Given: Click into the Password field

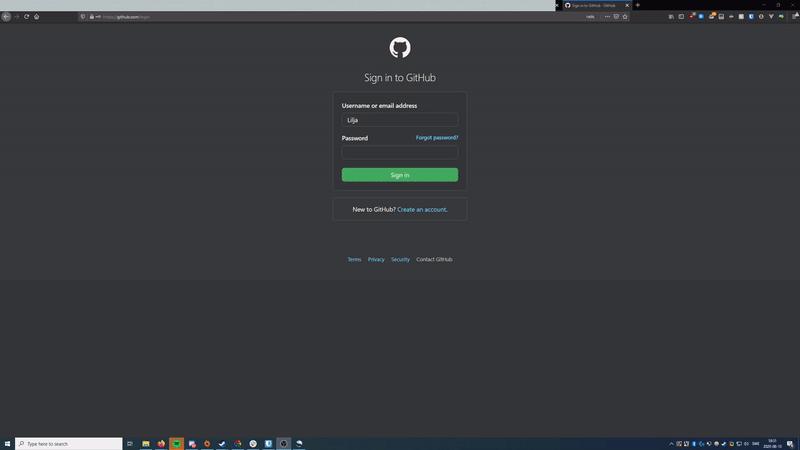Looking at the screenshot, I should (x=400, y=152).
